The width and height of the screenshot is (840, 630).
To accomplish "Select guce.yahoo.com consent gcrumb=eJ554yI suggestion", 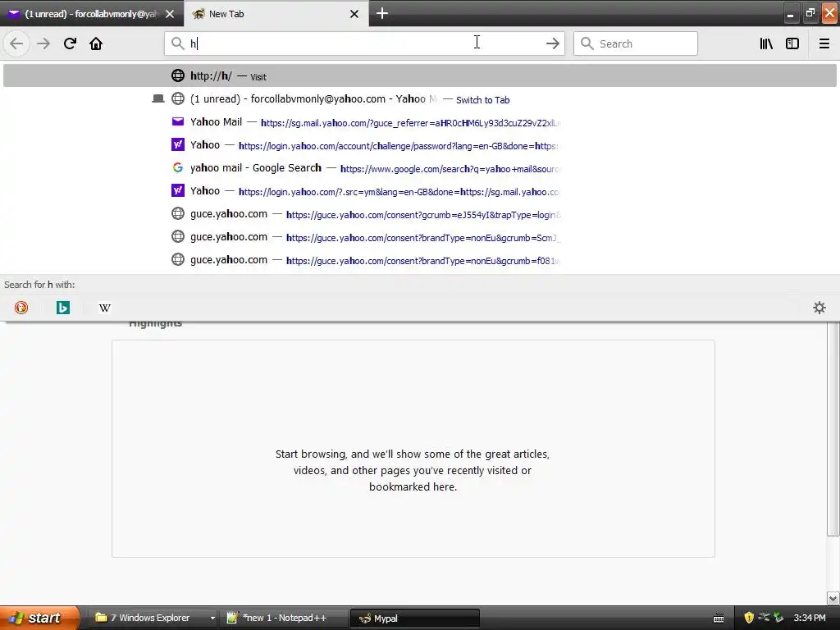I will [419, 214].
